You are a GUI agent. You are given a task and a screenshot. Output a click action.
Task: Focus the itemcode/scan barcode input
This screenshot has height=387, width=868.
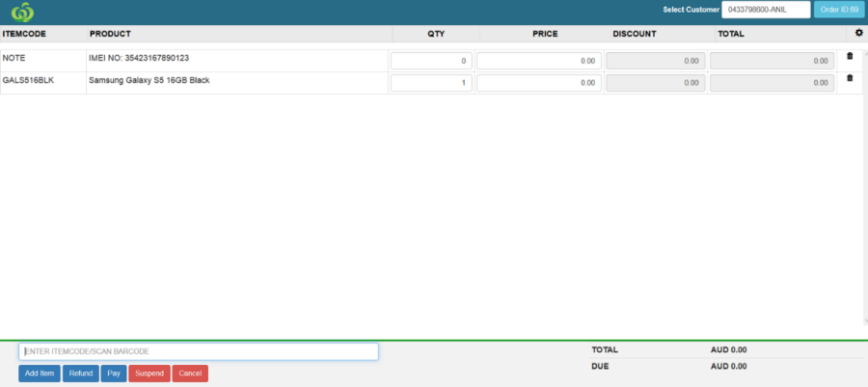pos(199,351)
